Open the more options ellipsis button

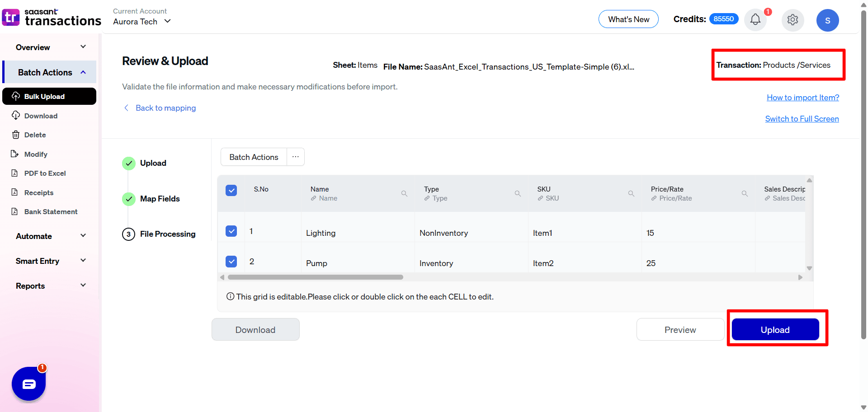coord(295,157)
